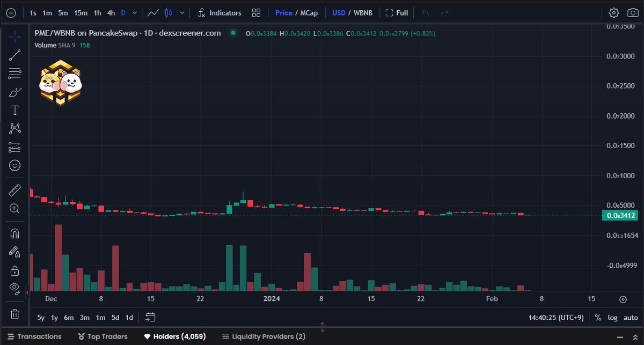644x345 pixels.
Task: Toggle hide all drawings eye icon
Action: 14,288
